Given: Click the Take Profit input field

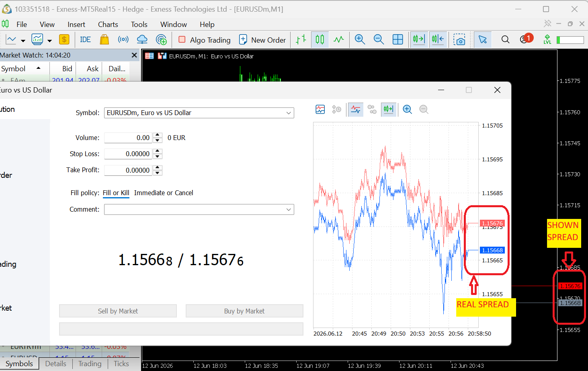Looking at the screenshot, I should (128, 171).
